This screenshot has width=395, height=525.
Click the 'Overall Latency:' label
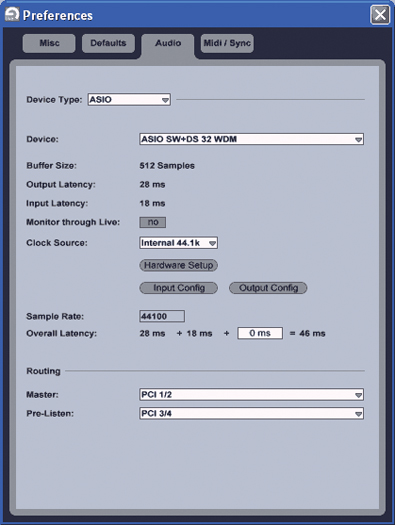coord(62,333)
